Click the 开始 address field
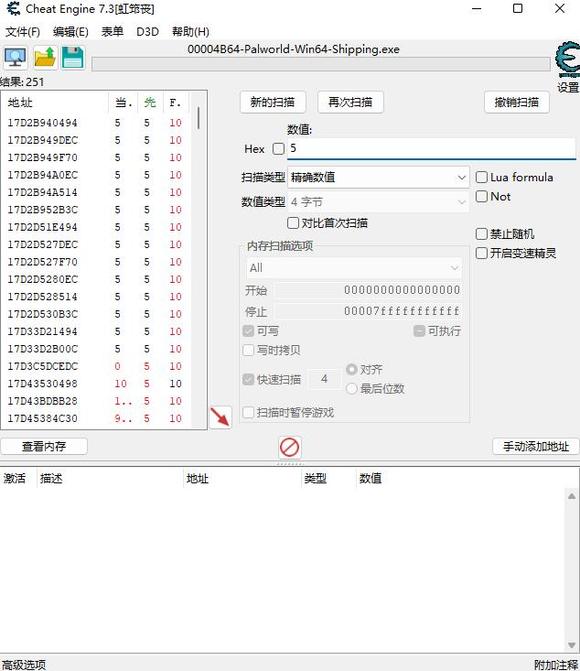 tap(369, 290)
